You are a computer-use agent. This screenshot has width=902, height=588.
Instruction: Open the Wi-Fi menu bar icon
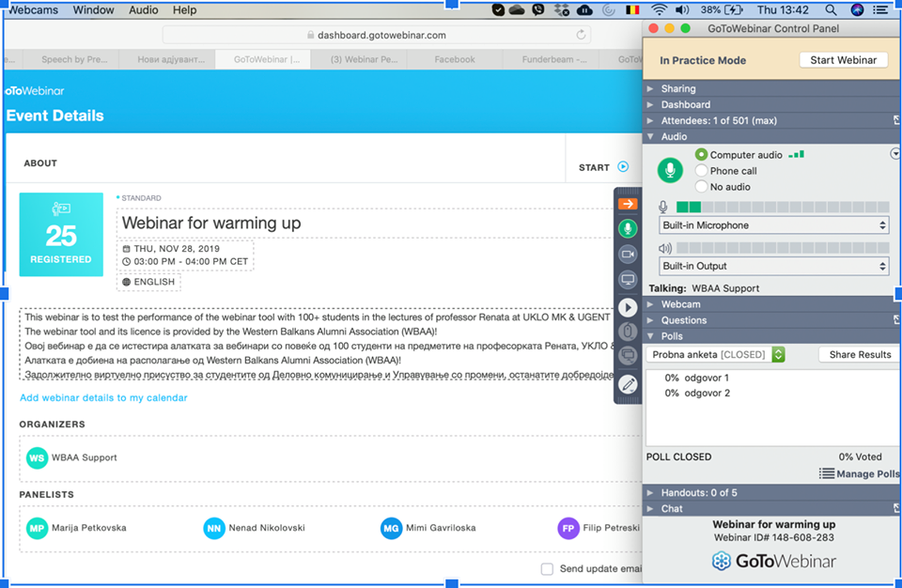point(660,9)
